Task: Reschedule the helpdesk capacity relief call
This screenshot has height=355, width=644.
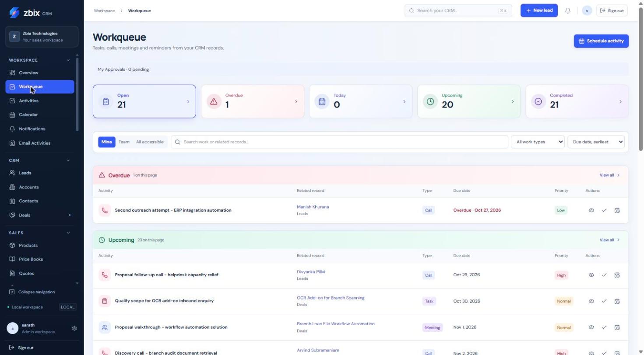Action: point(617,275)
